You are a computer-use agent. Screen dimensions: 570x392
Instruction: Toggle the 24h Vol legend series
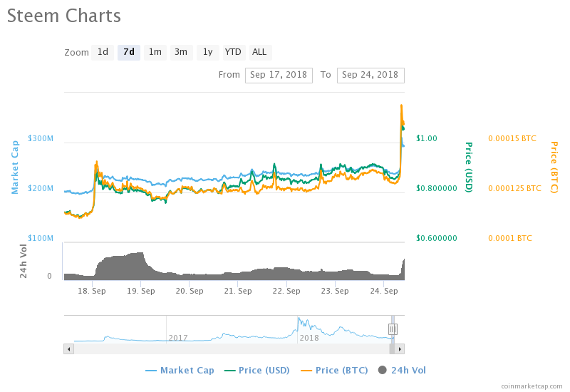click(402, 371)
